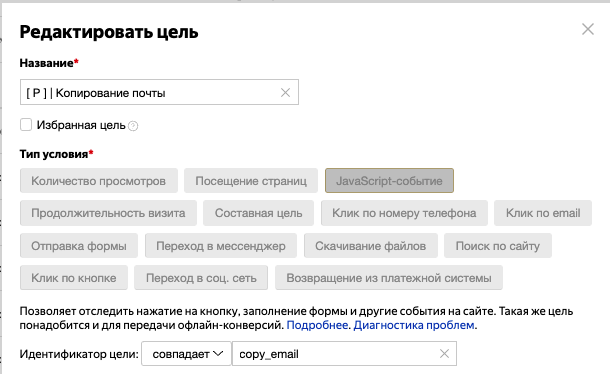610x374 pixels.
Task: Select Посещение страниц condition type
Action: 251,181
